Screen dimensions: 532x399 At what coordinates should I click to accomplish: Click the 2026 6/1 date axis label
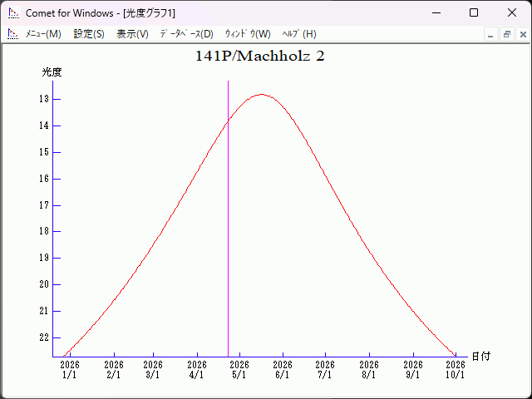click(283, 370)
